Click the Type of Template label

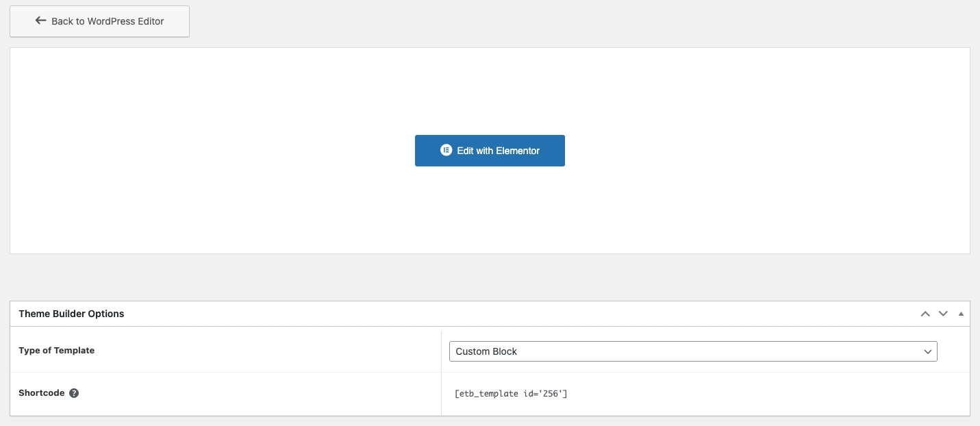tap(56, 351)
